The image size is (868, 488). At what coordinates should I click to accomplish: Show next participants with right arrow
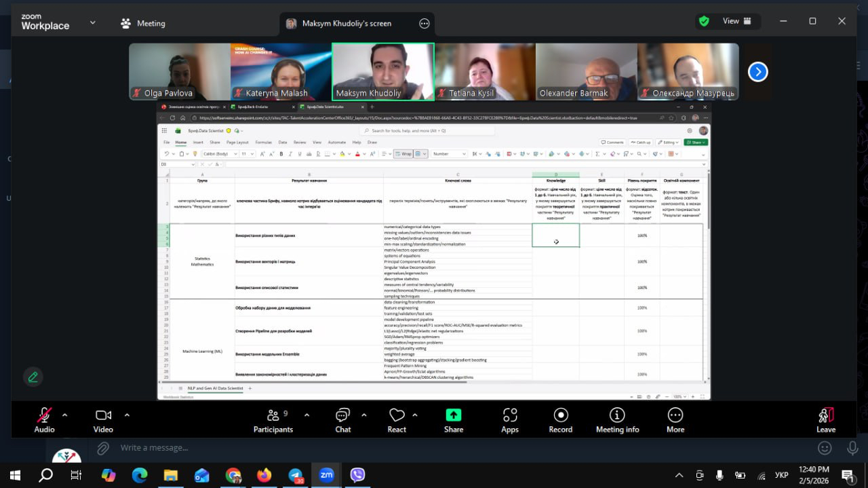[757, 71]
